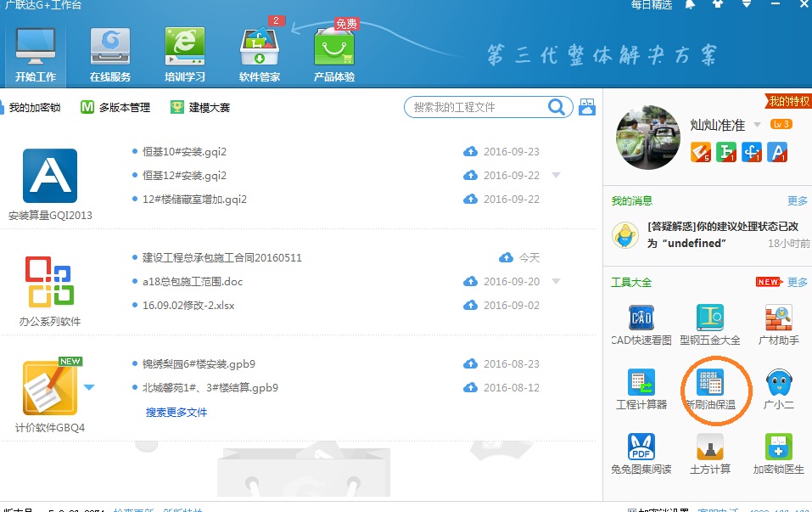Open file 北城馨苑1#、3#楼结算.gpb9
This screenshot has width=812, height=512.
(210, 388)
